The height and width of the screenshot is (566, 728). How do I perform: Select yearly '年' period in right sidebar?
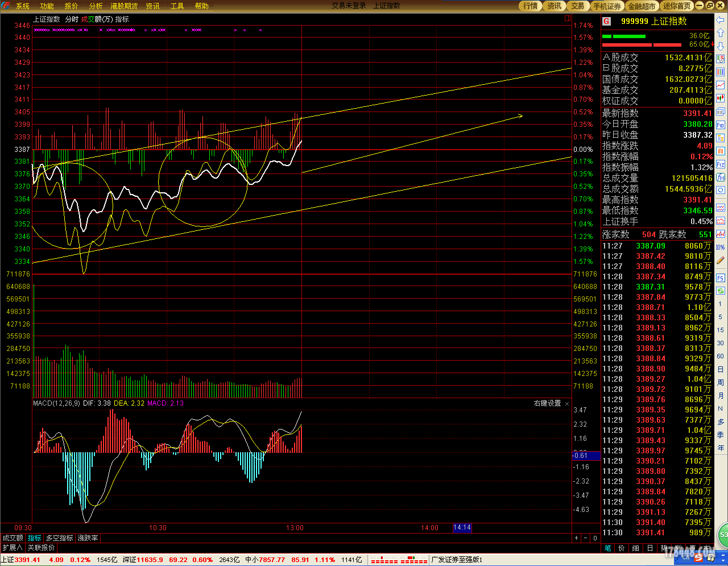(721, 448)
